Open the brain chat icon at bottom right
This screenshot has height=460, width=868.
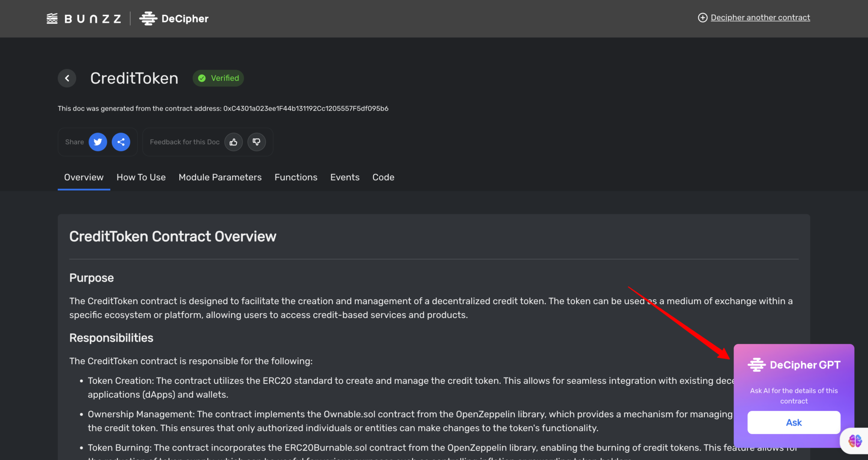855,441
